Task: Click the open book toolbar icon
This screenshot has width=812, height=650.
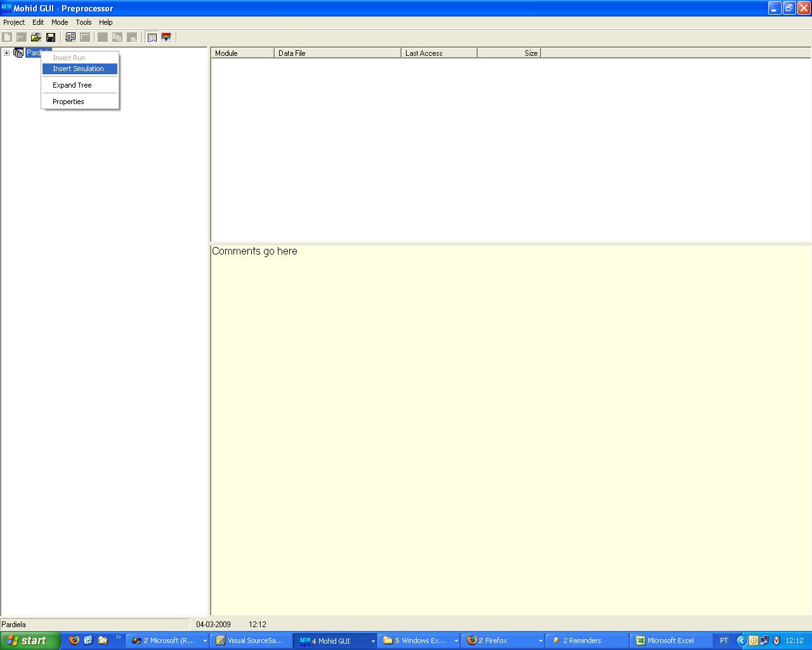Action: coord(152,37)
